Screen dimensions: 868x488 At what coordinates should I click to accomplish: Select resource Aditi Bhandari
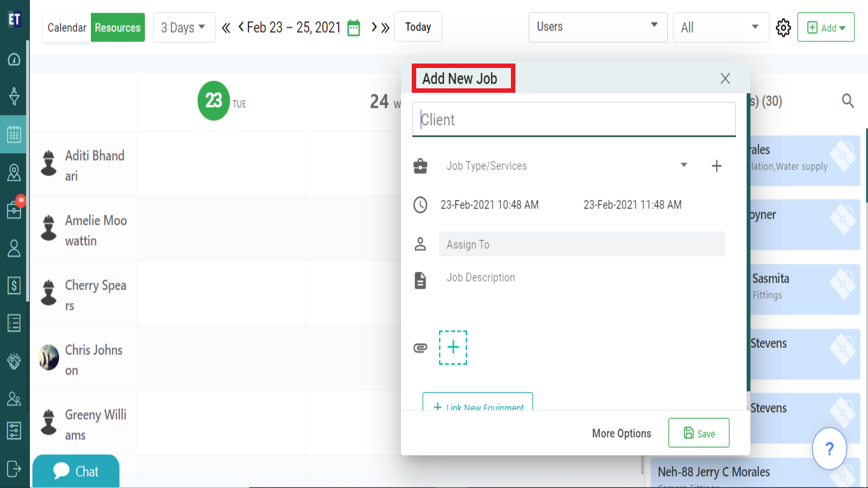coord(84,164)
